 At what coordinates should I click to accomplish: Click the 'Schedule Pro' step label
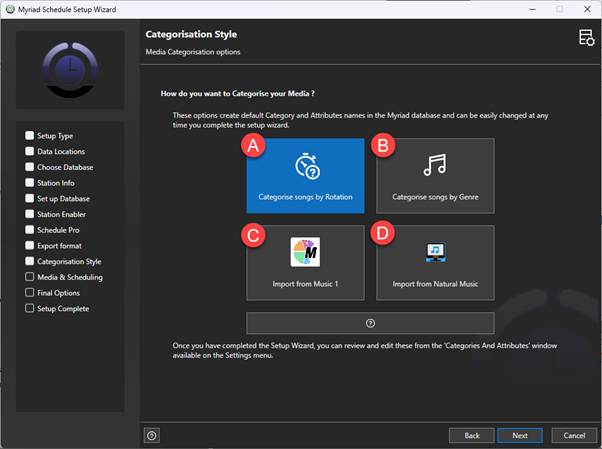58,230
